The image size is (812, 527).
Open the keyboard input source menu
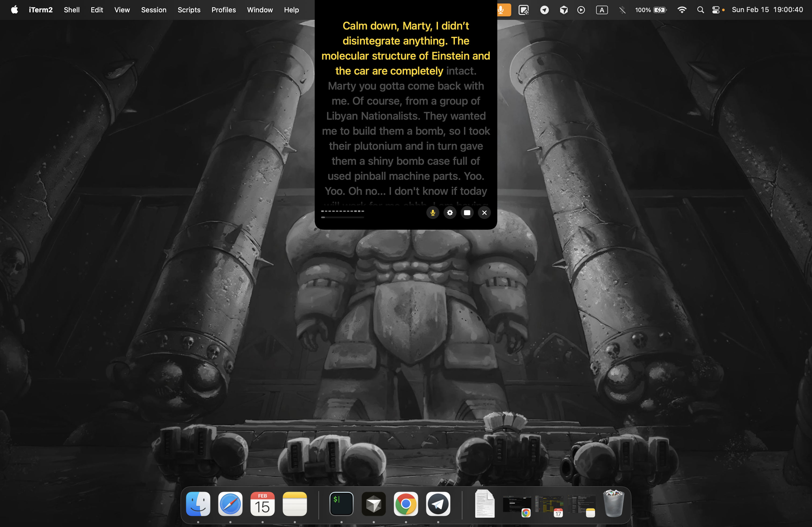tap(602, 10)
